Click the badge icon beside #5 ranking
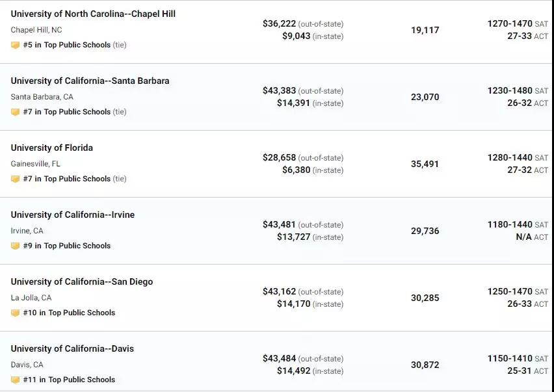This screenshot has height=392, width=554. point(15,46)
